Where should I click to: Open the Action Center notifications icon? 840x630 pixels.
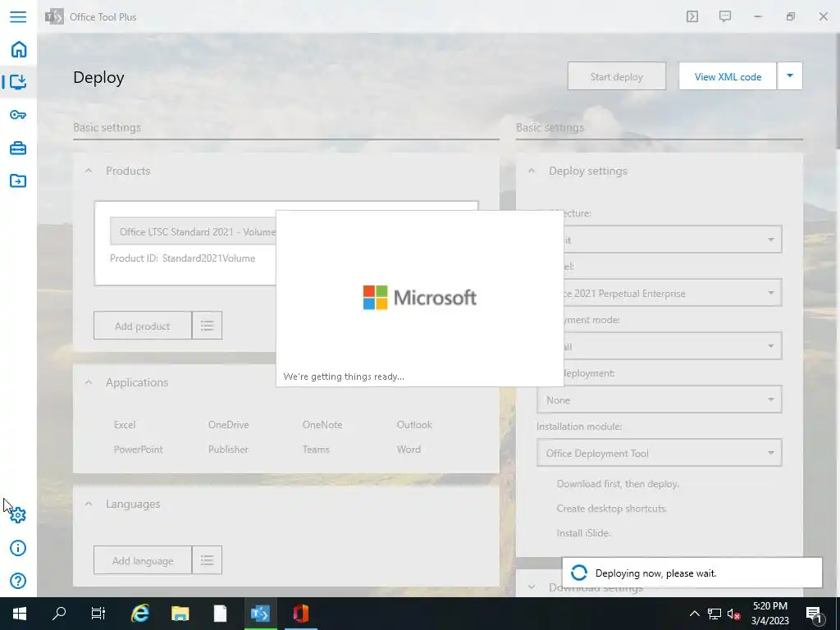coord(814,614)
